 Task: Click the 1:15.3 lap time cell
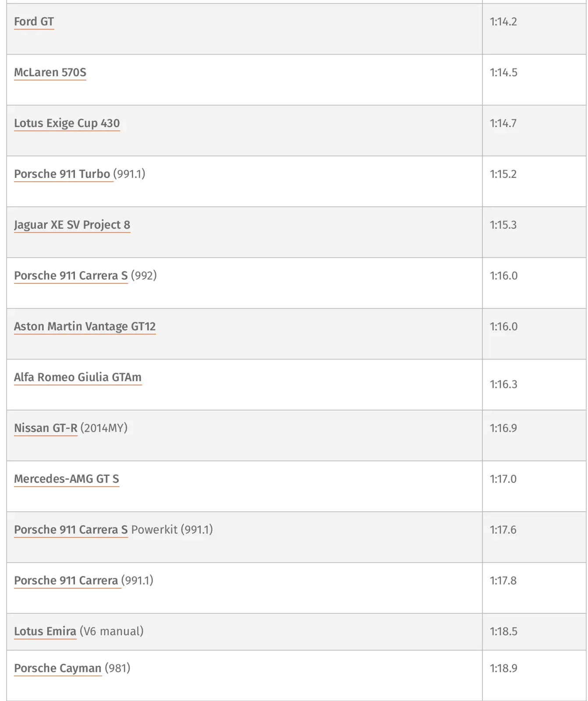[503, 225]
